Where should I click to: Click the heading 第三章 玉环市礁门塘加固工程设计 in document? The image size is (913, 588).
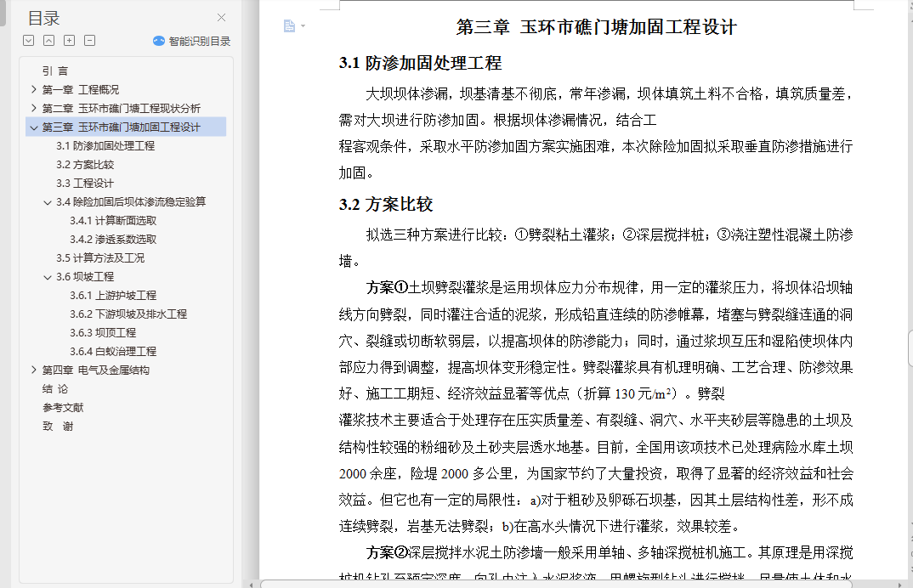(596, 27)
